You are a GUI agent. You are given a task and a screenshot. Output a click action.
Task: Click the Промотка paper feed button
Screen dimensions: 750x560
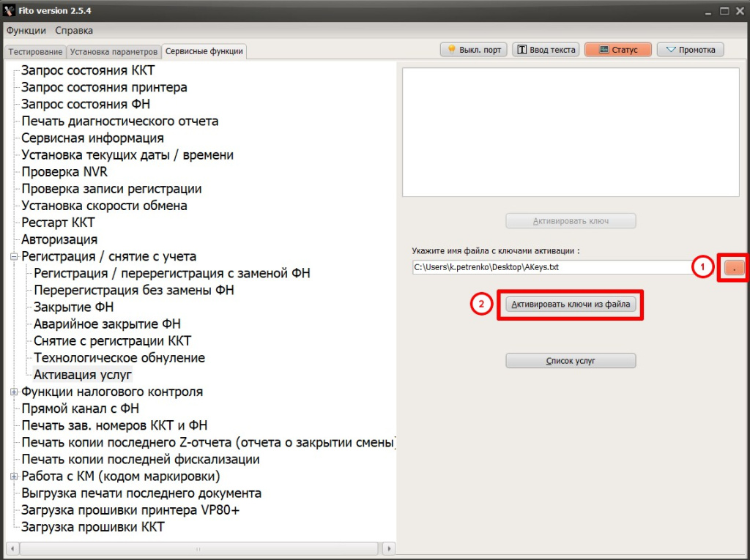tap(691, 50)
